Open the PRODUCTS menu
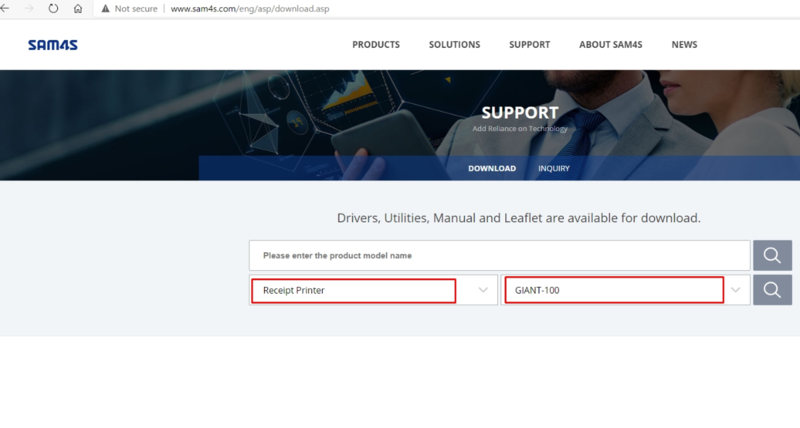Viewport: 800px width, 428px height. click(x=376, y=45)
